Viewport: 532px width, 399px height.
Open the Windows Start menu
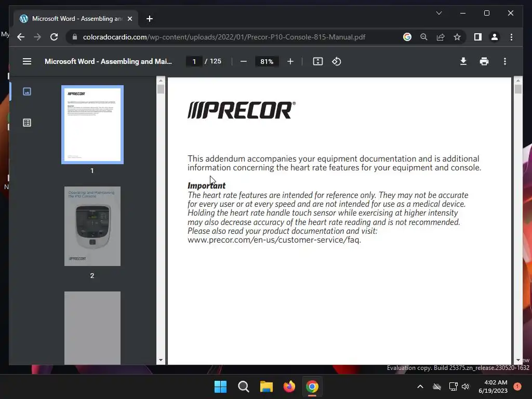pos(220,387)
